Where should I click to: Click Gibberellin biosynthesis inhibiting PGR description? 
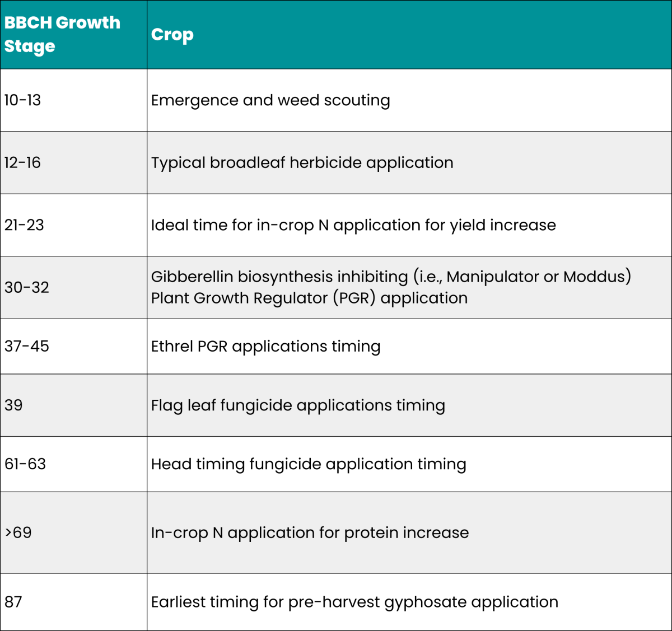click(391, 287)
